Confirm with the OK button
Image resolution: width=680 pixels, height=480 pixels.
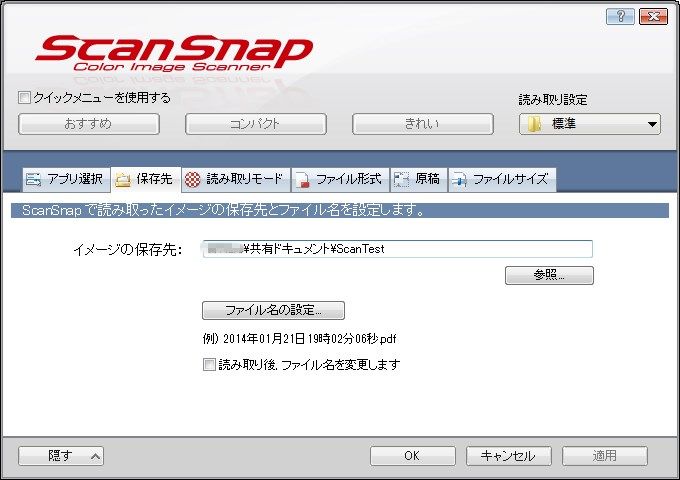(x=412, y=456)
